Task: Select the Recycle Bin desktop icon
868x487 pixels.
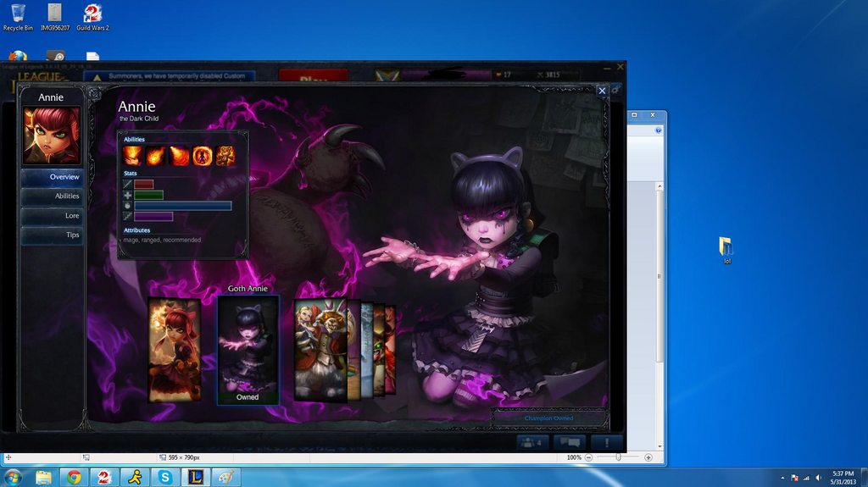Action: [18, 17]
